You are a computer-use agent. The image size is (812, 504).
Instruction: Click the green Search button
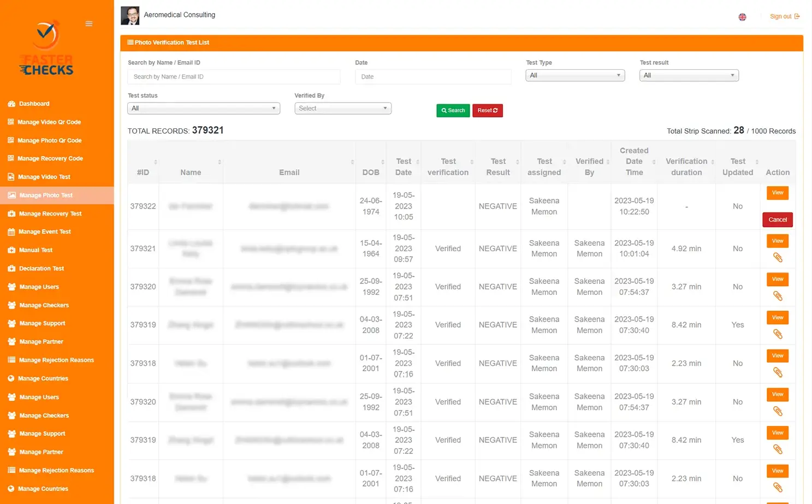coord(453,110)
